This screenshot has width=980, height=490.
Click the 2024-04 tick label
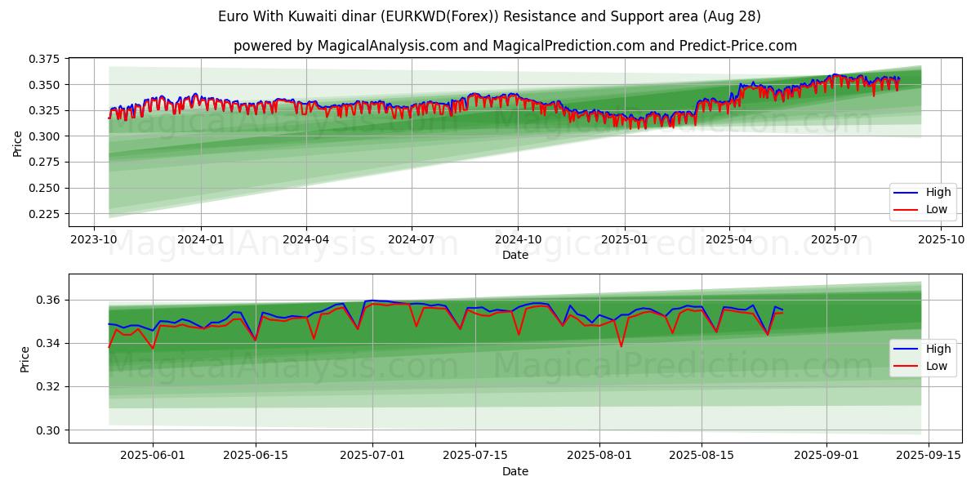pos(306,240)
